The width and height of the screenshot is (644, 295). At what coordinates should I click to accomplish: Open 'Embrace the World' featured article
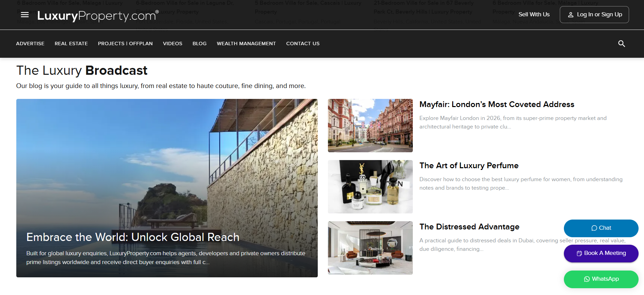(133, 237)
